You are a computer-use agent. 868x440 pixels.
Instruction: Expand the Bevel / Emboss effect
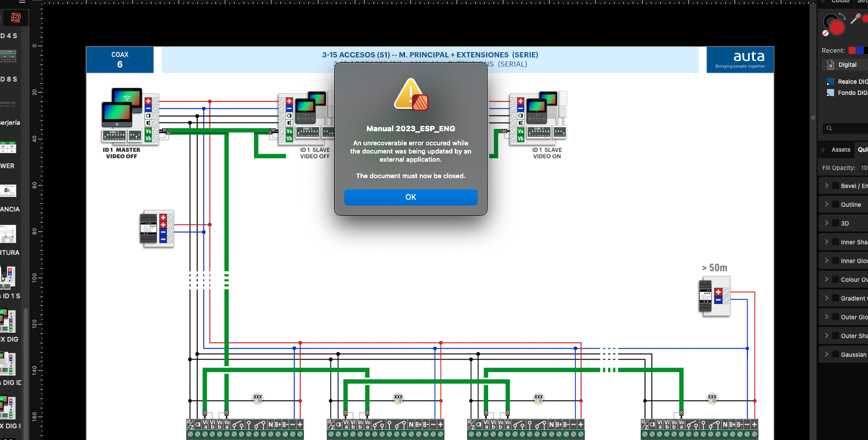tap(826, 186)
